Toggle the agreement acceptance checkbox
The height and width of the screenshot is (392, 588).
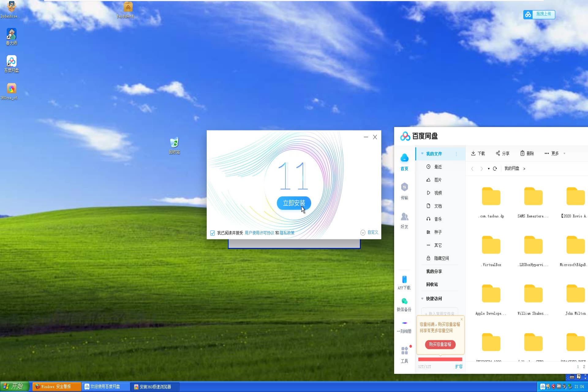pos(213,233)
